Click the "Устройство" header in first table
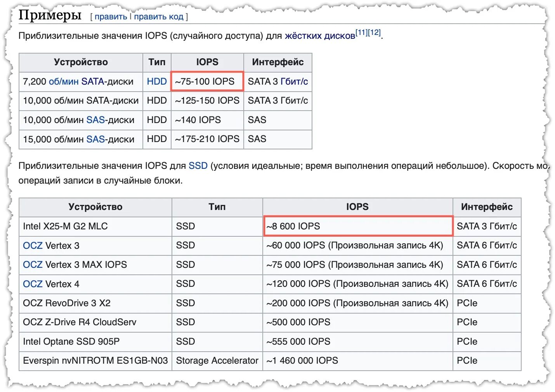555x392 pixels. (x=80, y=62)
